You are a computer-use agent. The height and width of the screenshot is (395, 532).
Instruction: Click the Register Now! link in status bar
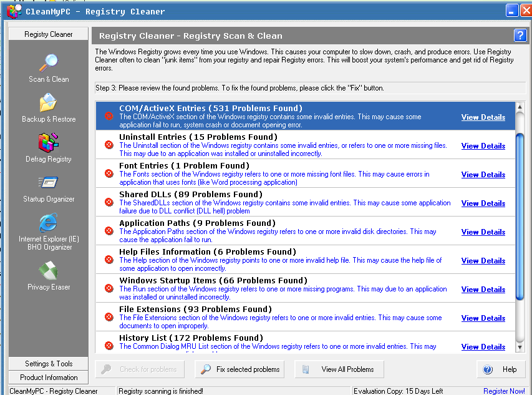[x=504, y=391]
